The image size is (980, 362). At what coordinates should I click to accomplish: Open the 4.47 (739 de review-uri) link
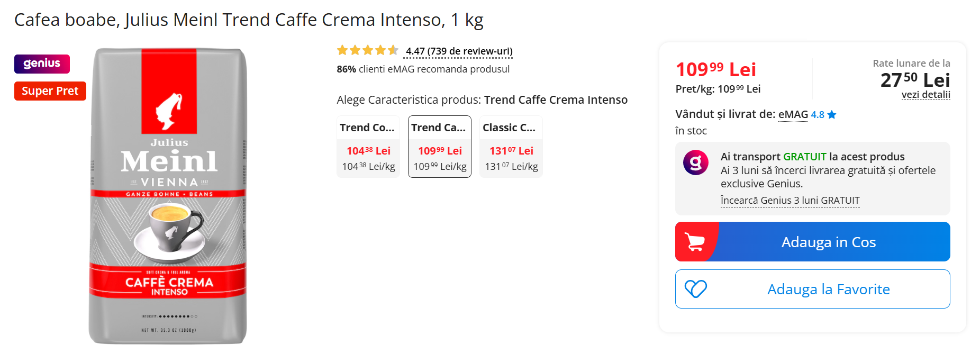point(459,51)
